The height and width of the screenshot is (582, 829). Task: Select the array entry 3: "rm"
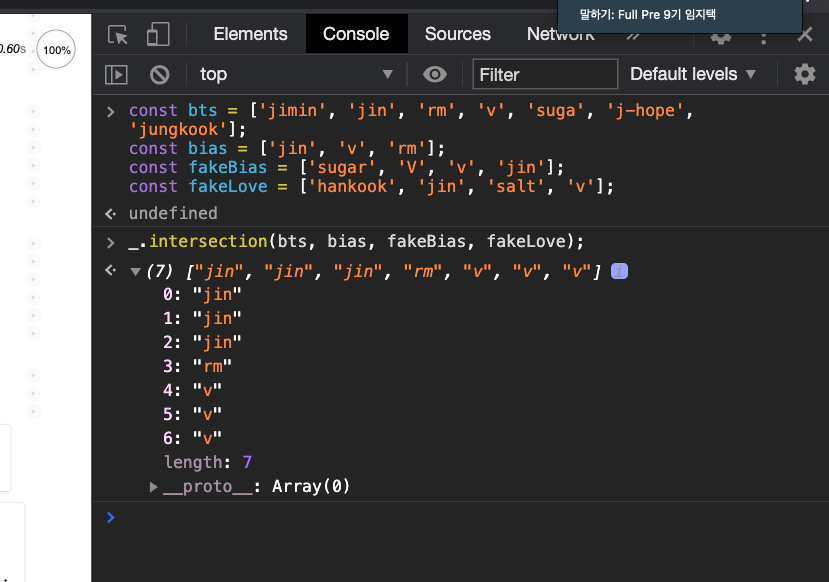click(197, 366)
